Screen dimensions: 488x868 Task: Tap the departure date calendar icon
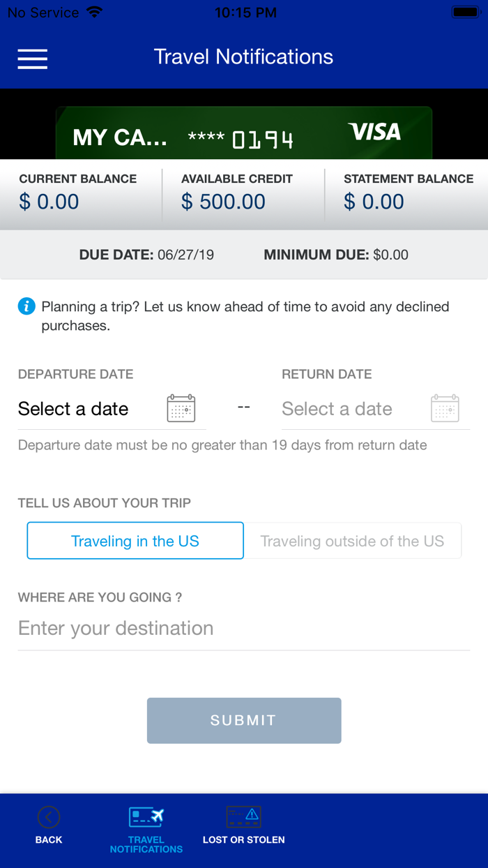pyautogui.click(x=181, y=408)
